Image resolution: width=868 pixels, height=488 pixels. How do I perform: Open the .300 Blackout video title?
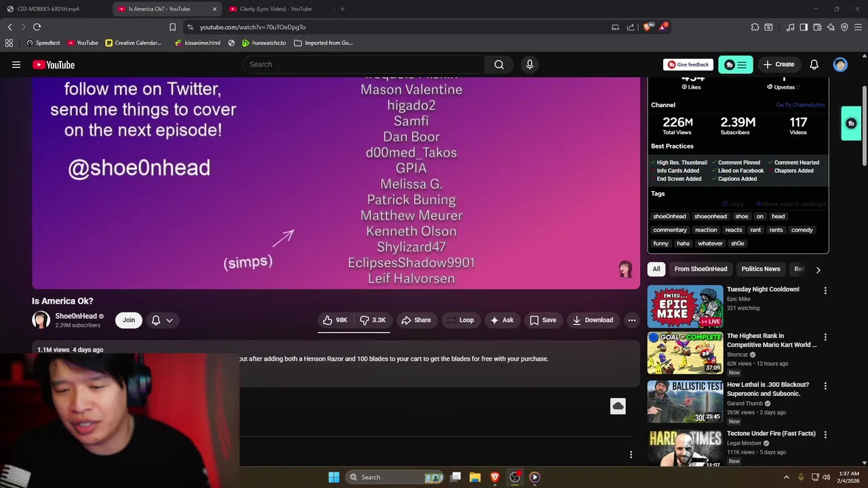pos(768,389)
